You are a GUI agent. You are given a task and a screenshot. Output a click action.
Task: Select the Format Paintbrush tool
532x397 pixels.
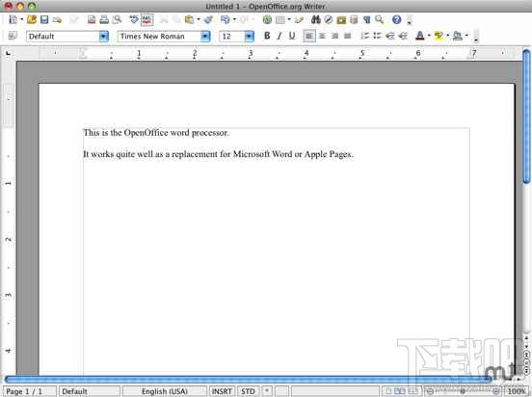pyautogui.click(x=208, y=19)
